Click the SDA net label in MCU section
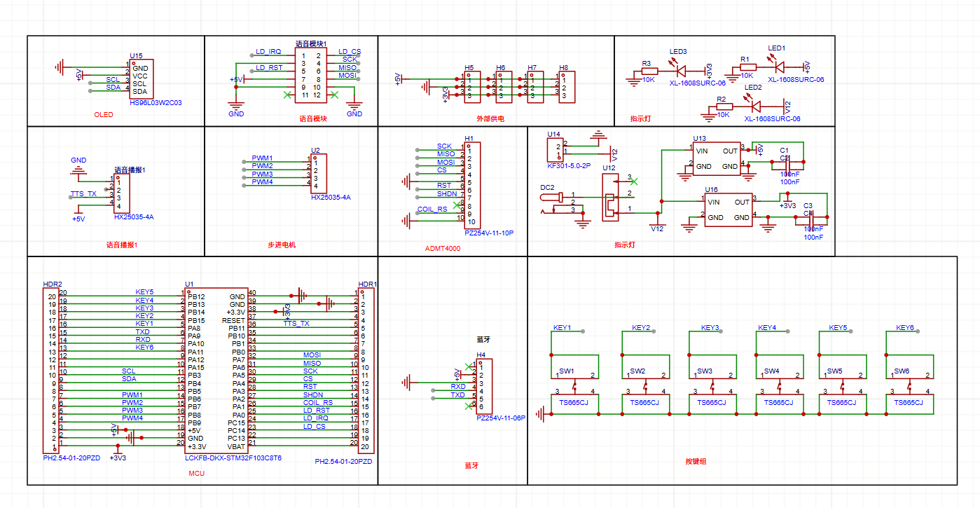Image resolution: width=980 pixels, height=508 pixels. click(129, 379)
